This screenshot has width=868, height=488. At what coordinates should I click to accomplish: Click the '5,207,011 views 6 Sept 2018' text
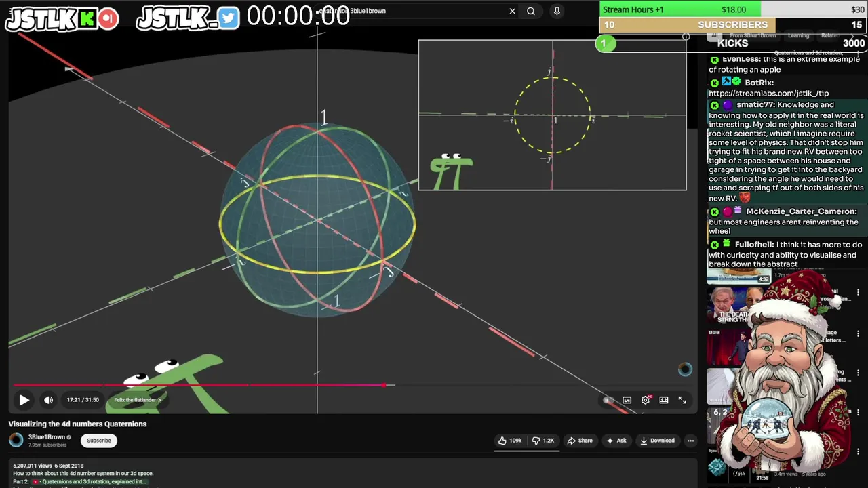(x=48, y=466)
